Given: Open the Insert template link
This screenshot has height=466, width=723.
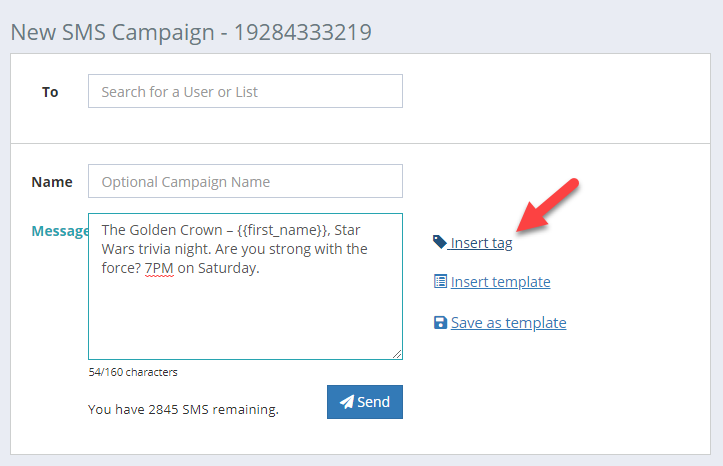Looking at the screenshot, I should pos(500,282).
